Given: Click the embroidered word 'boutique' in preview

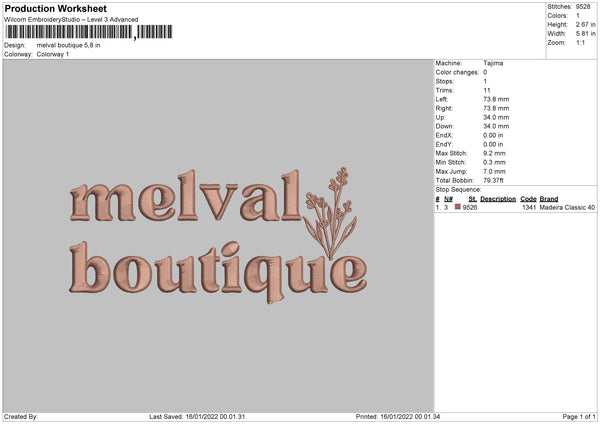Looking at the screenshot, I should 218,272.
